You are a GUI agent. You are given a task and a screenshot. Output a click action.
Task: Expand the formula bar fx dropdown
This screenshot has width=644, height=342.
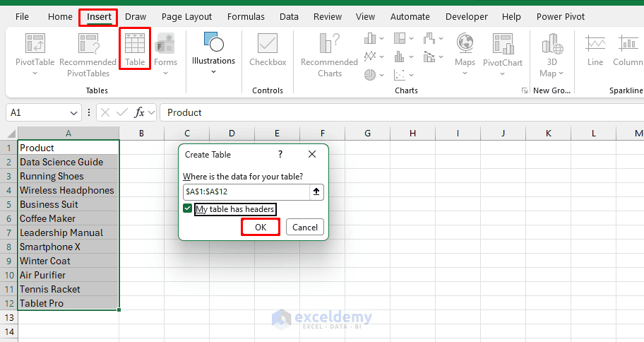152,112
